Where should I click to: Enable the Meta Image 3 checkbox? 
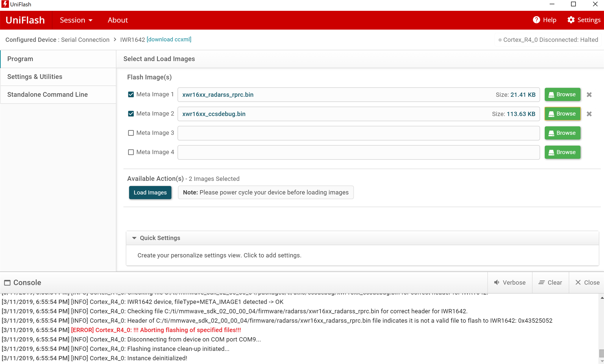[131, 133]
